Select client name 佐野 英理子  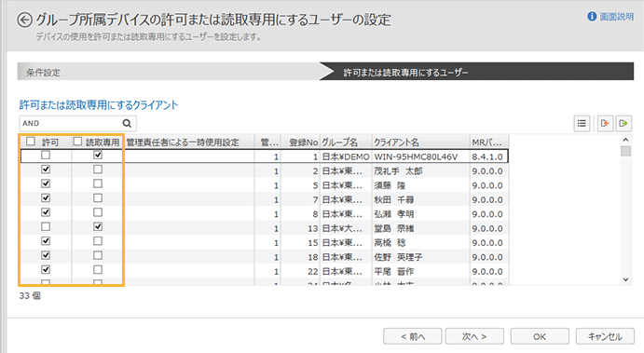[398, 257]
